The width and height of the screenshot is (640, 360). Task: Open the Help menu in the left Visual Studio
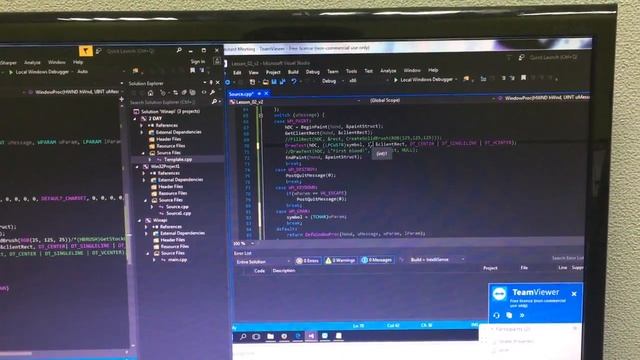point(78,62)
